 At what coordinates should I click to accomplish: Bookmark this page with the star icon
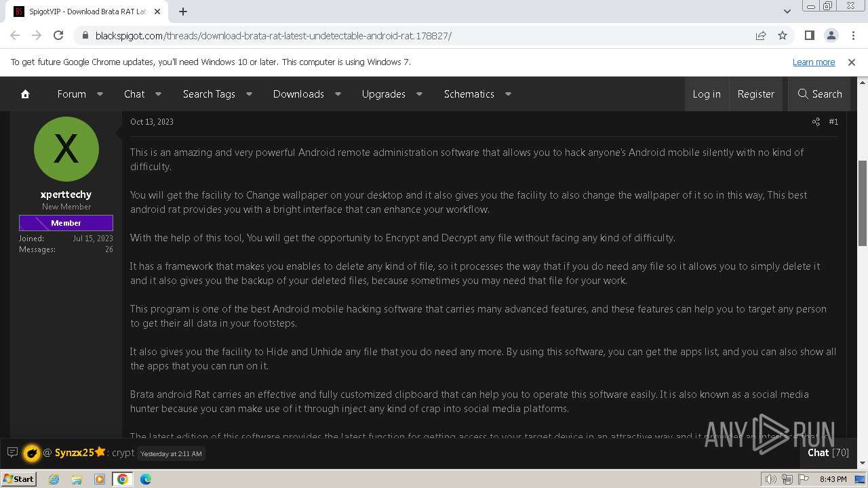783,35
